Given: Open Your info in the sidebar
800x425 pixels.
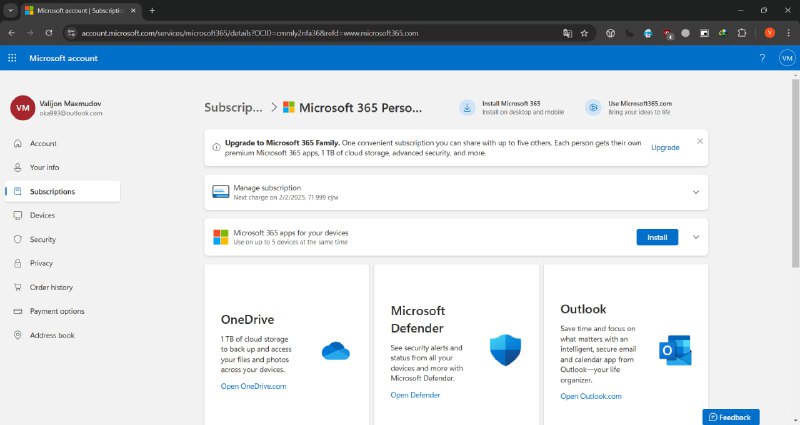Looking at the screenshot, I should pos(62,167).
